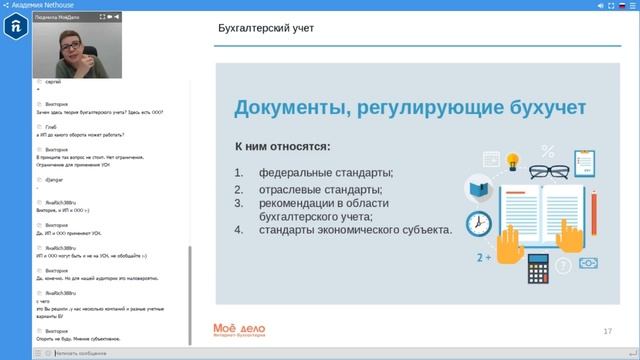This screenshot has height=360, width=640.
Task: Toggle the speaker icon on presenter video
Action: 116,17
